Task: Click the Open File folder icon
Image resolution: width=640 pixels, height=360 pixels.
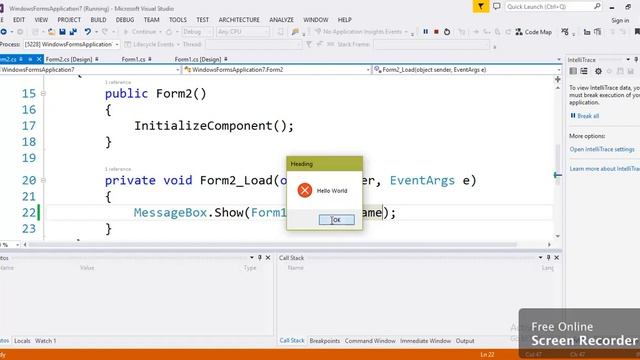Action: point(51,32)
